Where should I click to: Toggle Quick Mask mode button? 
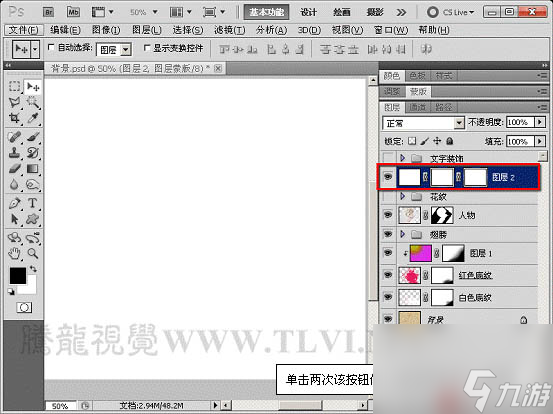click(24, 308)
